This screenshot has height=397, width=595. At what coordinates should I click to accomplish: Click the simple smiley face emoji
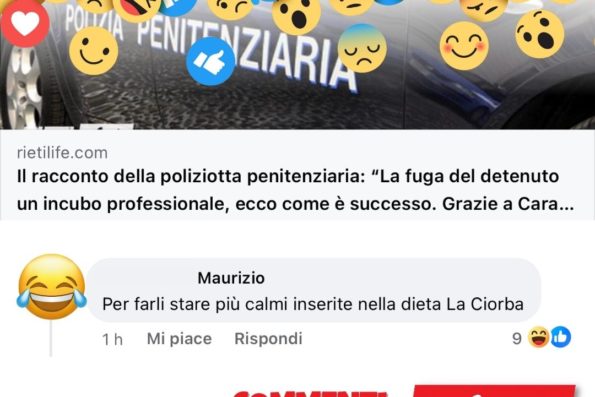93,51
